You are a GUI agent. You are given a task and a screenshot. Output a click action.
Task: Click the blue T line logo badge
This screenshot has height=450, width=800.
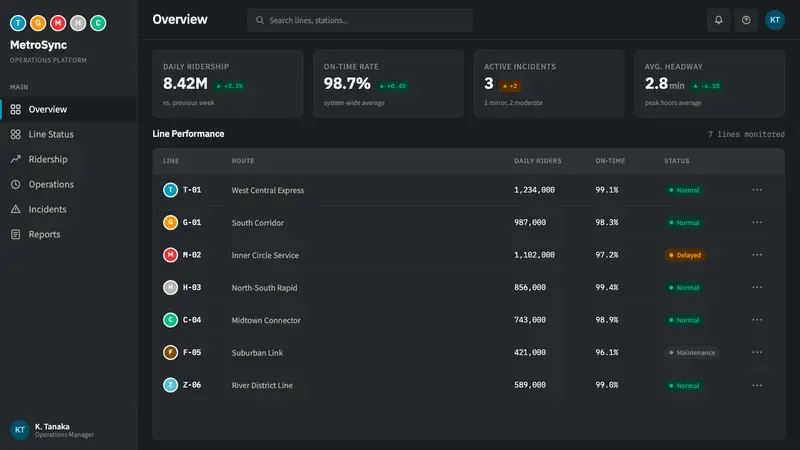pos(18,23)
